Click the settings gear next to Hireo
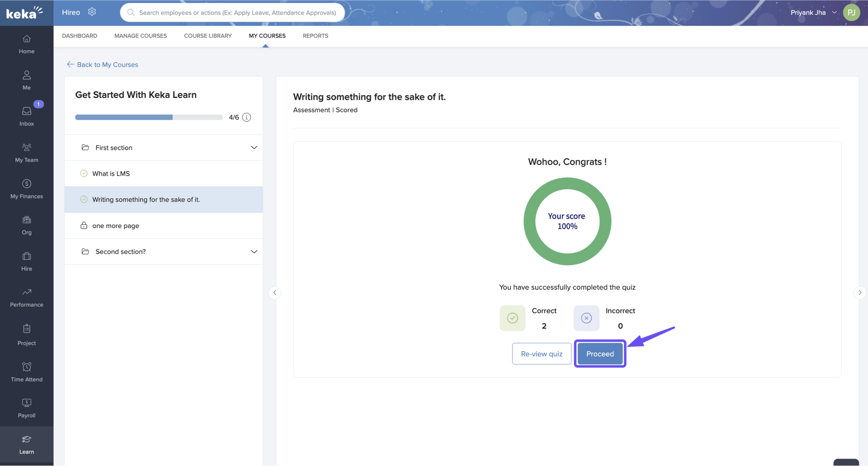 92,12
